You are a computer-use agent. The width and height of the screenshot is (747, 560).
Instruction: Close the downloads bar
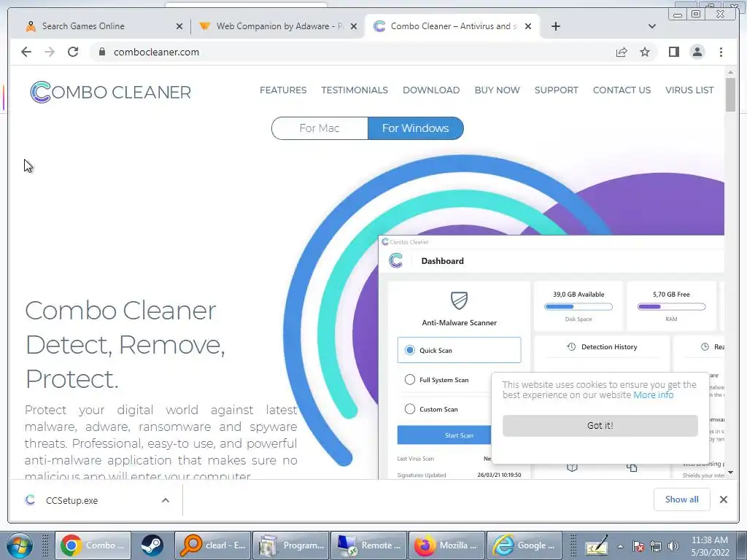pos(723,499)
